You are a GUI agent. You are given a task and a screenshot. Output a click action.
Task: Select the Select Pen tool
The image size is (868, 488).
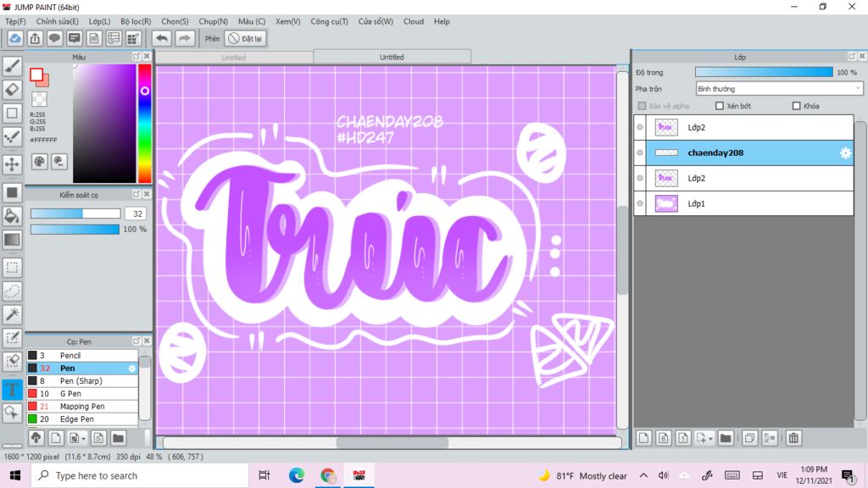pos(12,338)
